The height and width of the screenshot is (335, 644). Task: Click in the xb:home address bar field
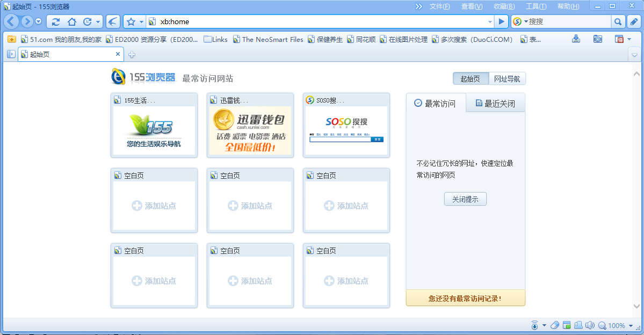pyautogui.click(x=322, y=21)
